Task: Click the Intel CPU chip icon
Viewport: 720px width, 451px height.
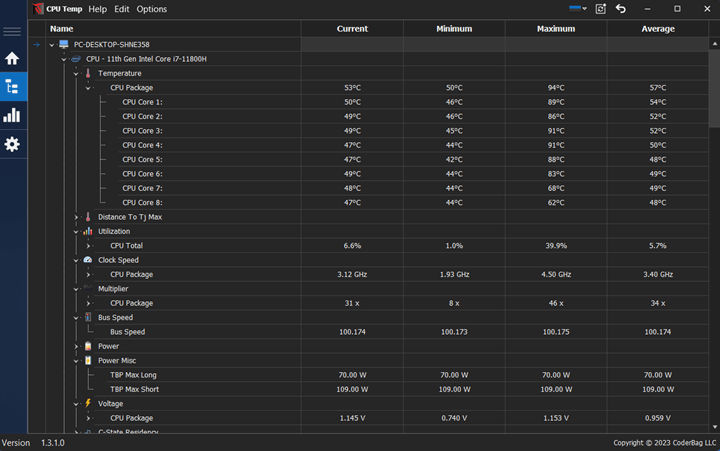Action: coord(76,59)
